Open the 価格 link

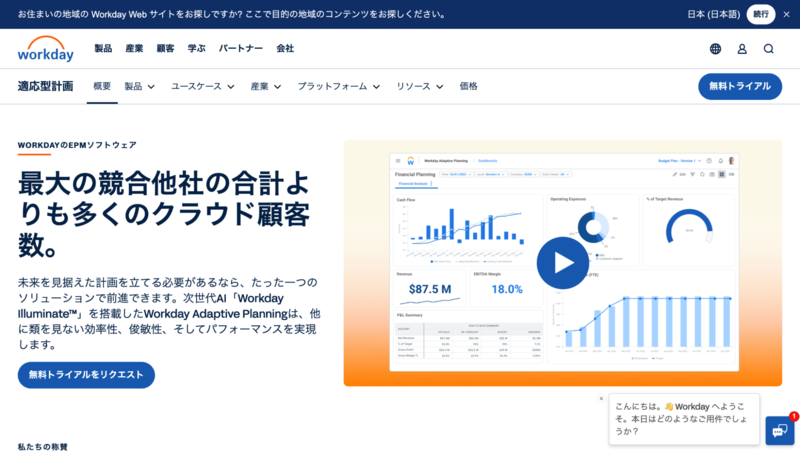tap(468, 86)
